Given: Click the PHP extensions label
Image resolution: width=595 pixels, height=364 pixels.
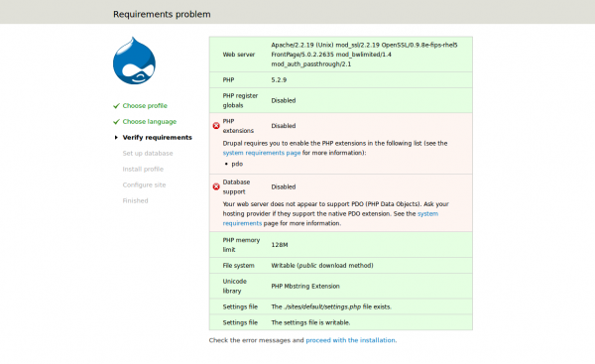Looking at the screenshot, I should [x=238, y=126].
